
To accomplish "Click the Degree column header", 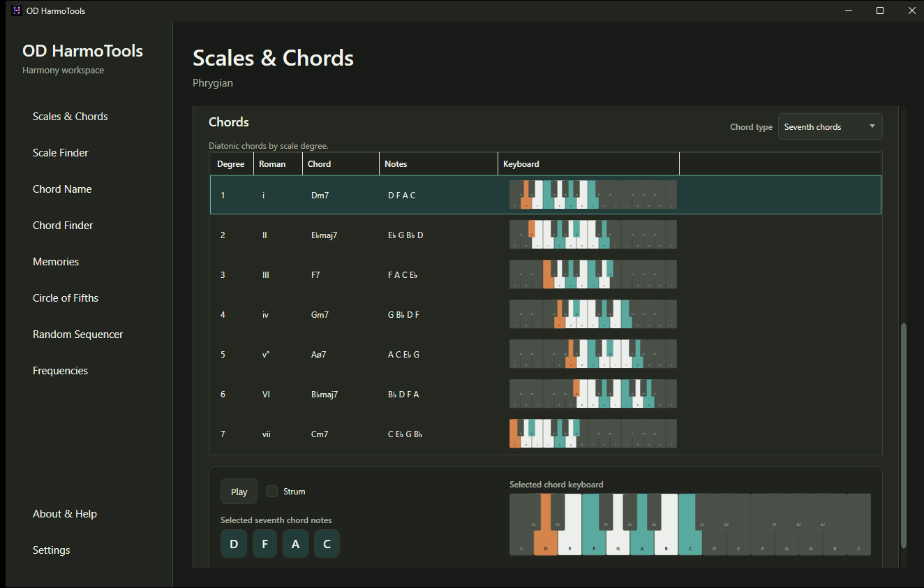I will [232, 164].
